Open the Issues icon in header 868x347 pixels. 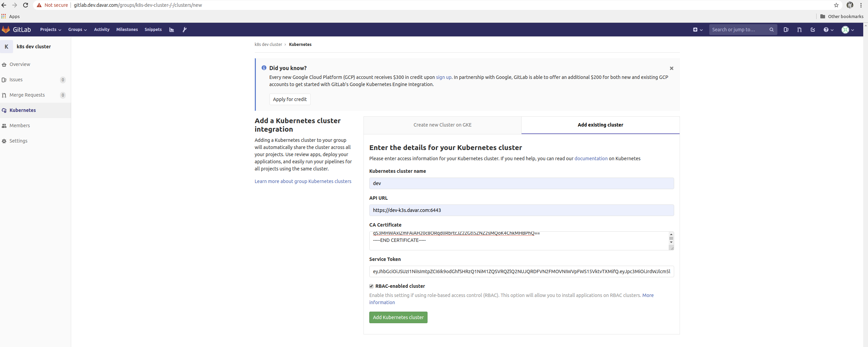786,30
